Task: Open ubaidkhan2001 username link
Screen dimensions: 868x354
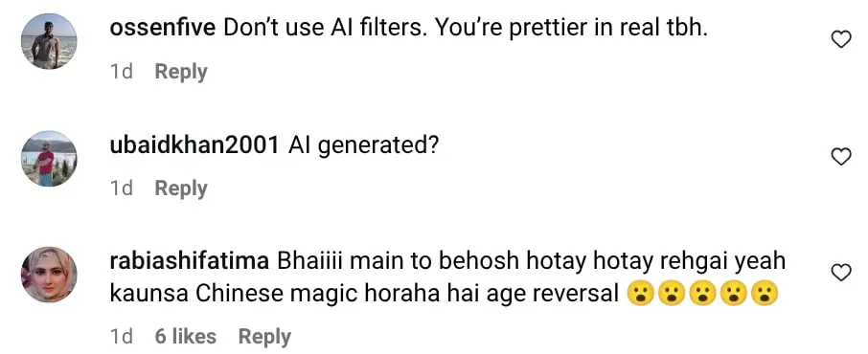Action: pyautogui.click(x=194, y=145)
